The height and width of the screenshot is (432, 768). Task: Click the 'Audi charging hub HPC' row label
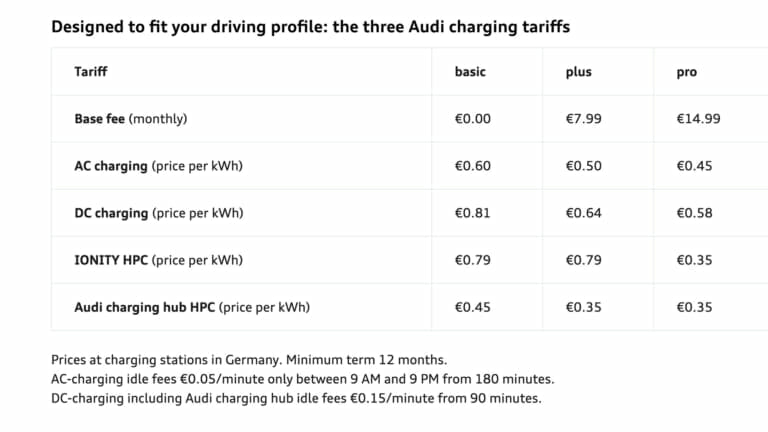coord(192,307)
